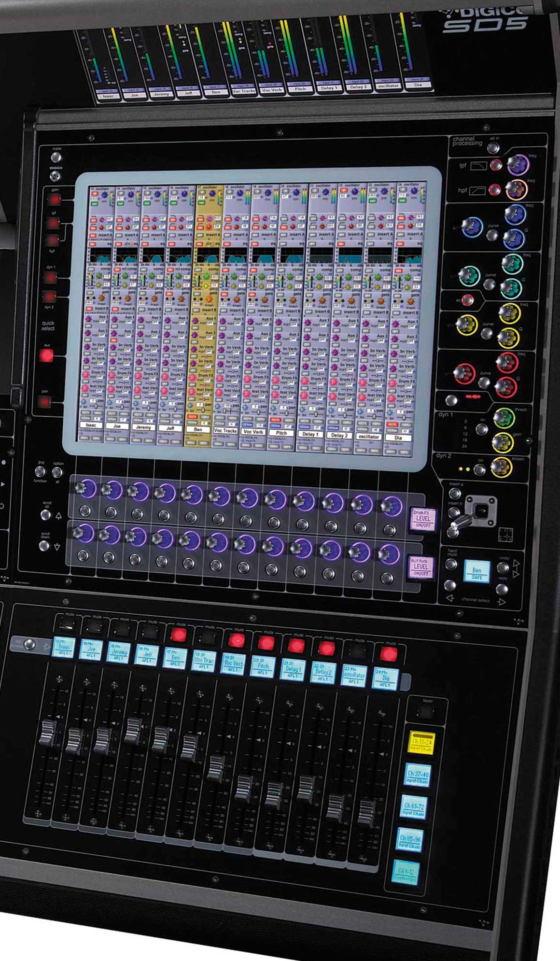Grab the Jeff channel fader cap
Image resolution: width=560 pixels, height=961 pixels.
[133, 731]
